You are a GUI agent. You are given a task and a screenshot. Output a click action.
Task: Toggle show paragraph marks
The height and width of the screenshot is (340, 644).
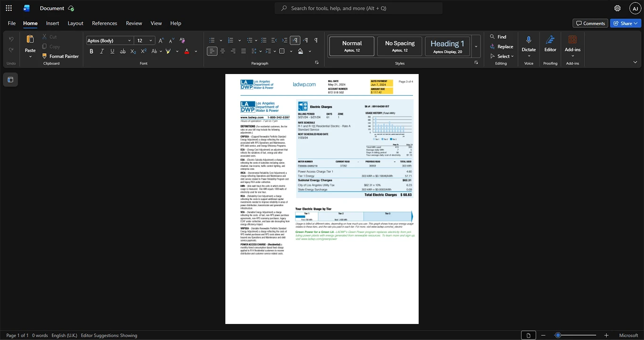pyautogui.click(x=316, y=41)
